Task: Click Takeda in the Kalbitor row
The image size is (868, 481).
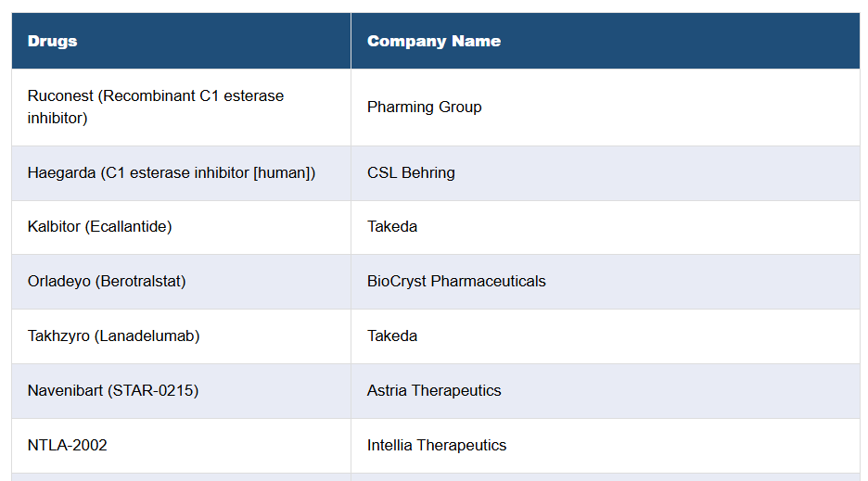Action: coord(392,226)
